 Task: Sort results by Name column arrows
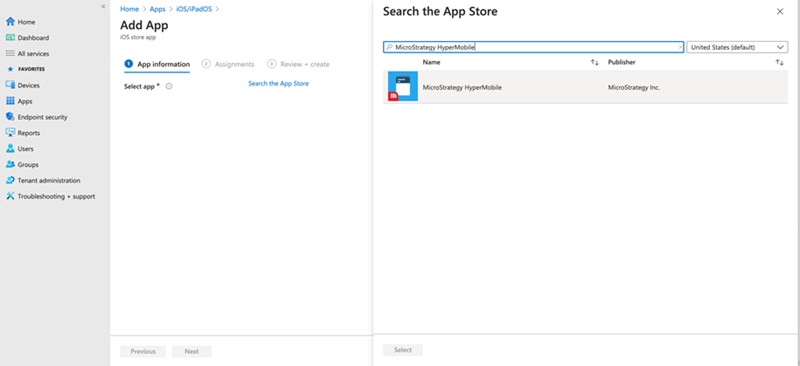[x=594, y=62]
